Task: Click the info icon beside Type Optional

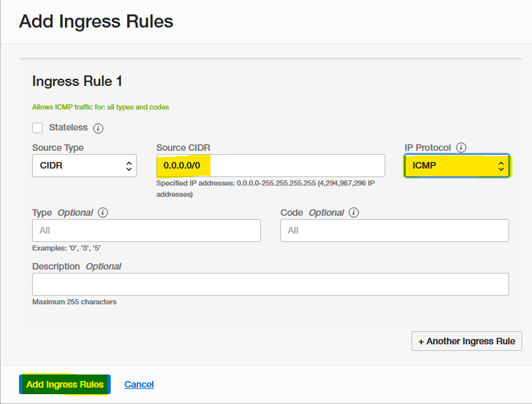Action: [x=103, y=212]
